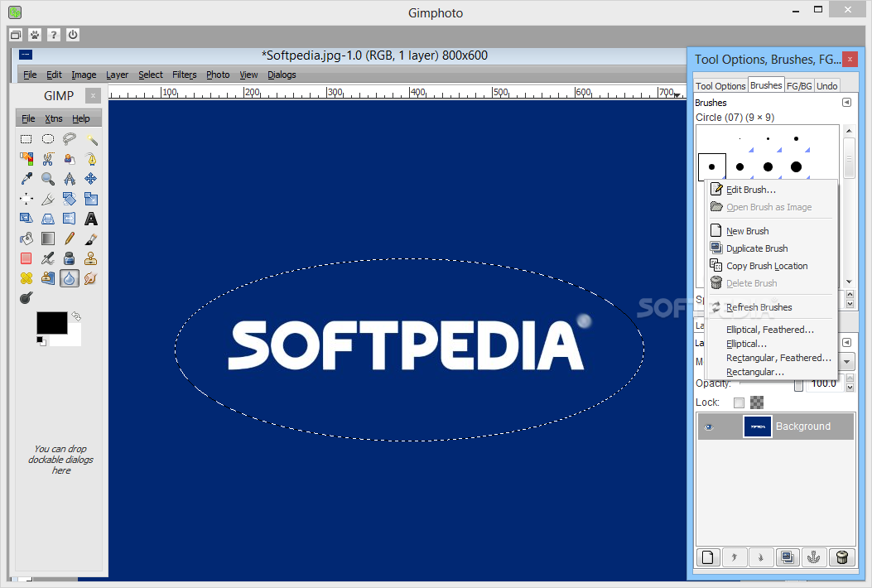This screenshot has width=872, height=588.
Task: Choose the Paintbrush tool
Action: [x=91, y=239]
